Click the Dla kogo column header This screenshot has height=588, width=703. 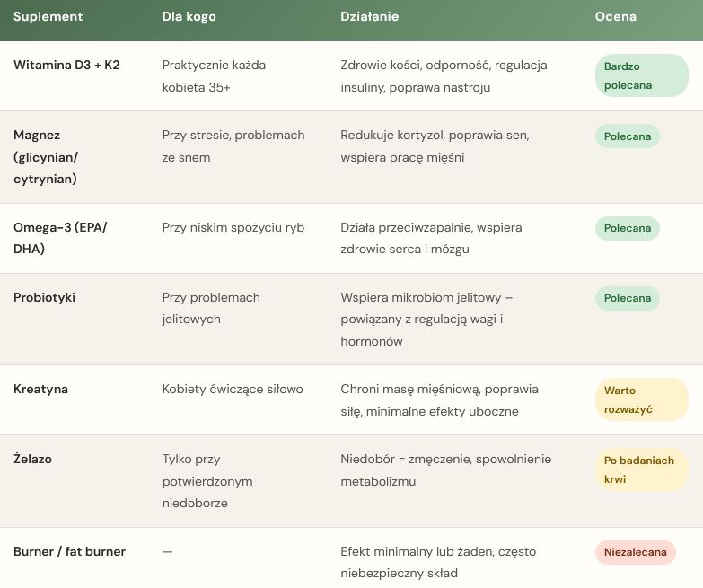pyautogui.click(x=189, y=17)
